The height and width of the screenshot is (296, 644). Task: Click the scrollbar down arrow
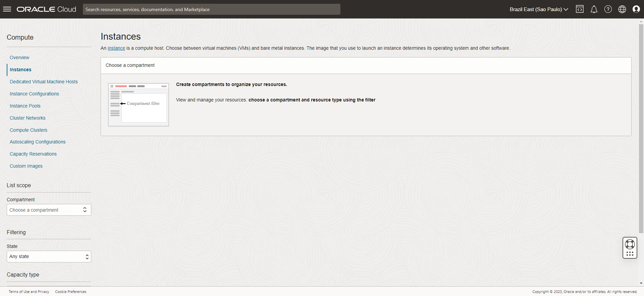click(641, 284)
